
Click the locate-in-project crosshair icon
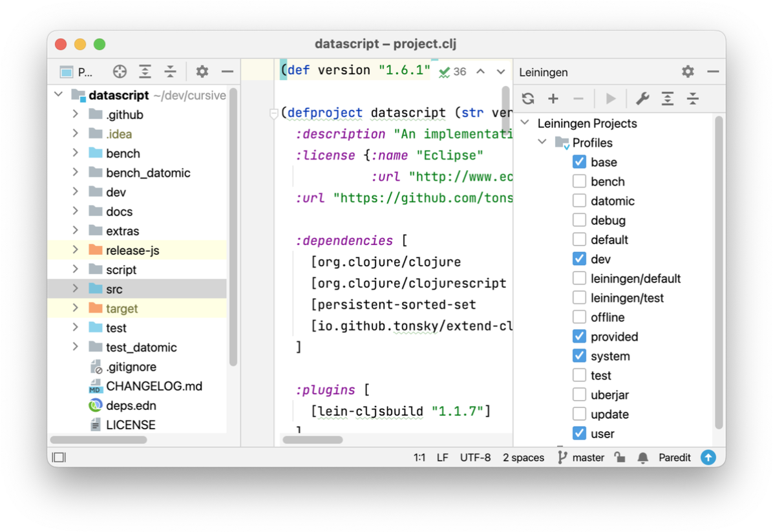coord(120,72)
